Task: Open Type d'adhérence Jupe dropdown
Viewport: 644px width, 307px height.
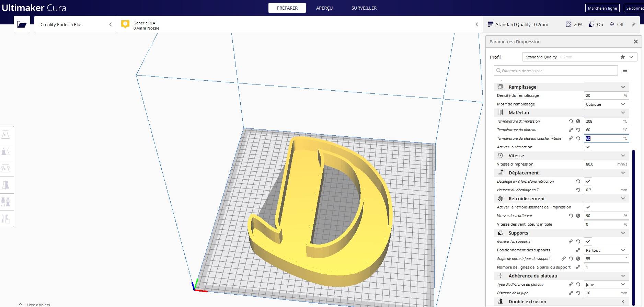Action: tap(606, 284)
